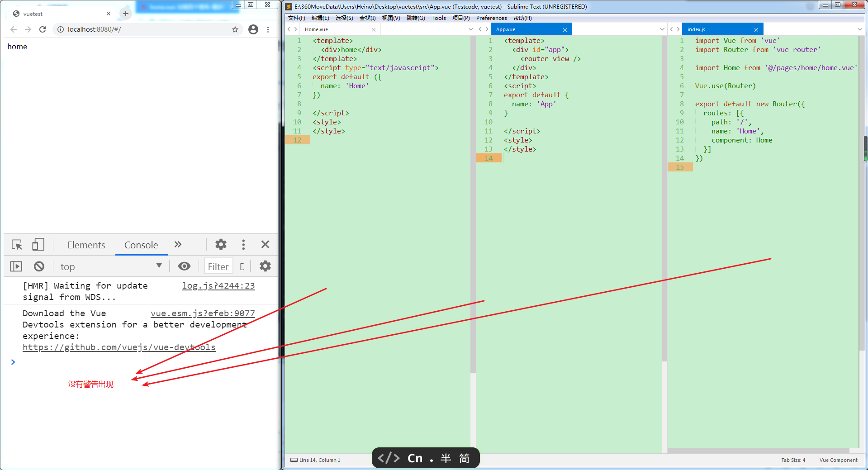Close the index.js tab
Image resolution: width=868 pixels, height=470 pixels.
pyautogui.click(x=756, y=30)
